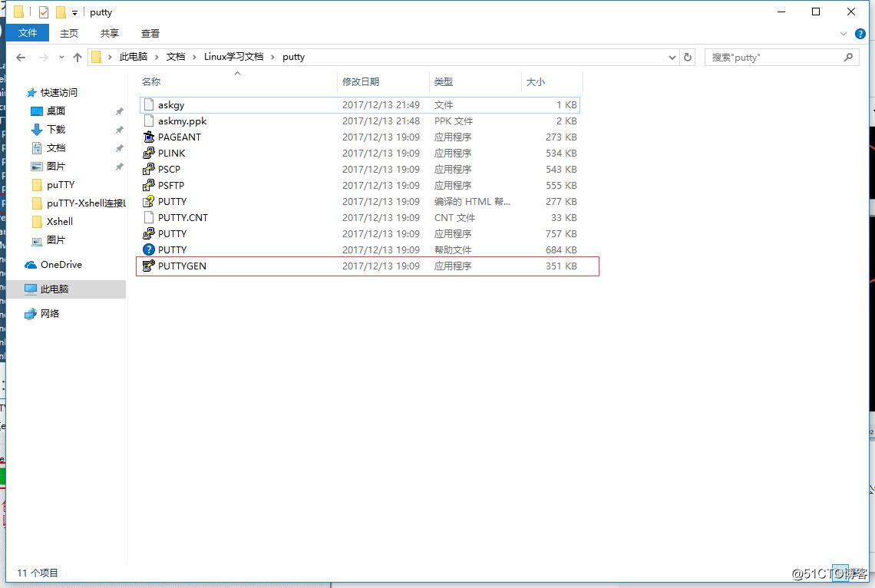Select the askgy file icon
Image resolution: width=875 pixels, height=588 pixels.
coord(148,105)
